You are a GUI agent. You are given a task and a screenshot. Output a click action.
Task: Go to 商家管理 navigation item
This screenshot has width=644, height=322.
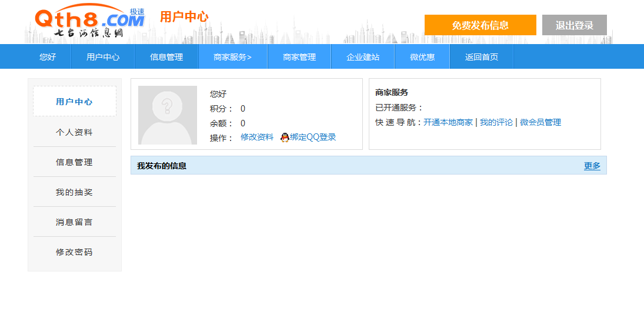coord(299,57)
